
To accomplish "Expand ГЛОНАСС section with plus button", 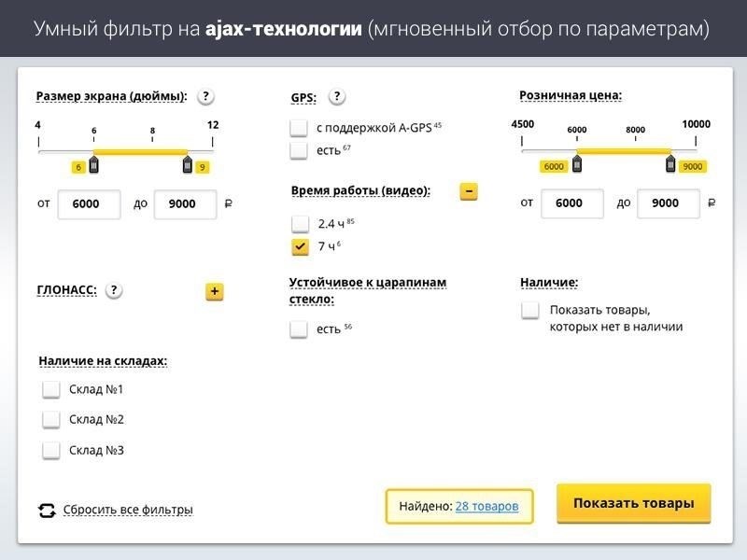I will pos(215,291).
